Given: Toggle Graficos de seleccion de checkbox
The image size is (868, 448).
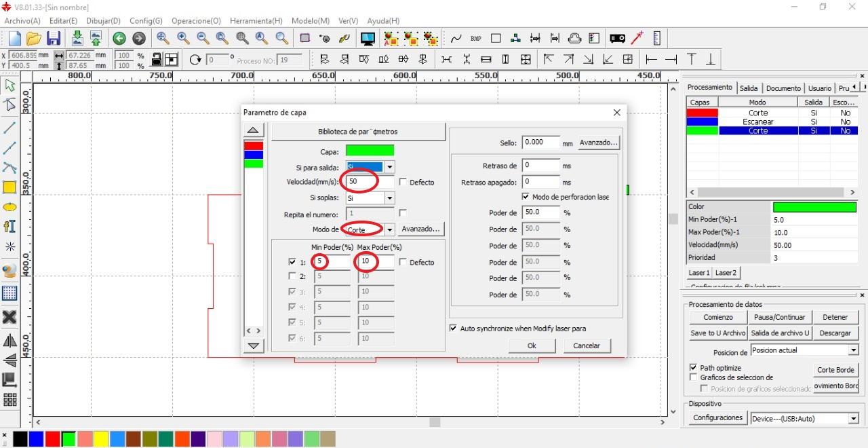Looking at the screenshot, I should pyautogui.click(x=693, y=377).
